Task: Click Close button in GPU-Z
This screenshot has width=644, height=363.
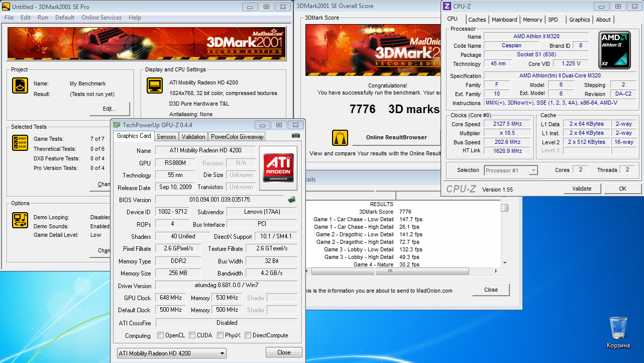Action: (284, 352)
